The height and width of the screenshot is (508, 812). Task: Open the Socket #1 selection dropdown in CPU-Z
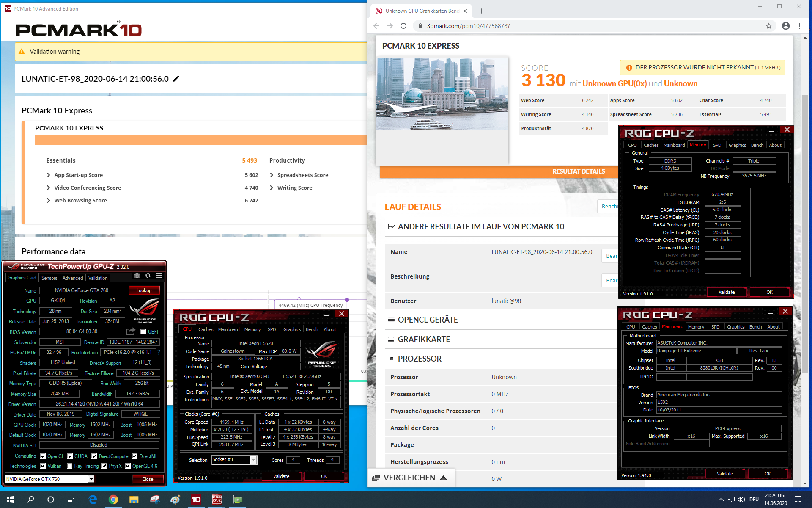253,460
